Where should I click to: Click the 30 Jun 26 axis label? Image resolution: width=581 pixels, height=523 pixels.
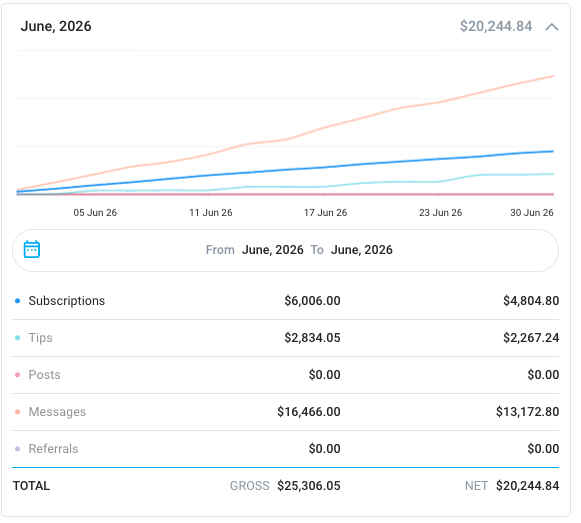click(532, 213)
